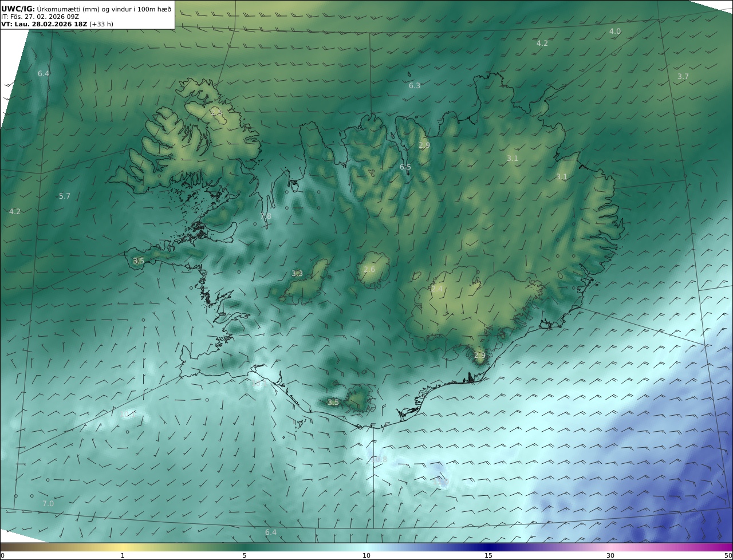Image resolution: width=733 pixels, height=560 pixels.
Task: Click the 3.5 value label beside Mýrdalsjökull glacier
Action: (333, 403)
